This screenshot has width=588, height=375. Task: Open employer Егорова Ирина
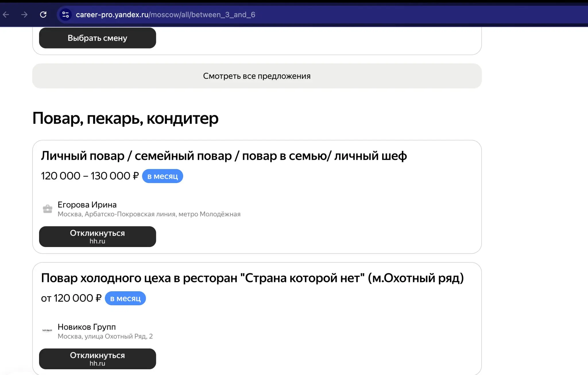(87, 205)
